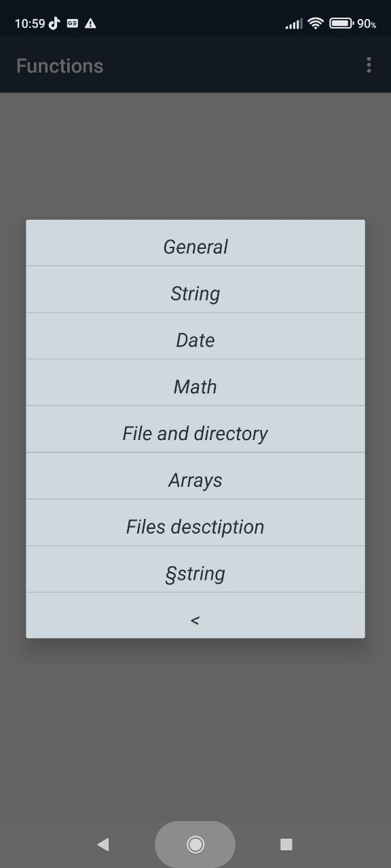Image resolution: width=391 pixels, height=868 pixels.
Task: Open the Arrays category
Action: pyautogui.click(x=195, y=480)
